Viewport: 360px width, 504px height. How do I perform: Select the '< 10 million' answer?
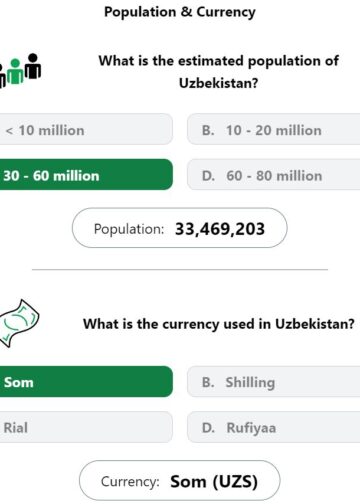[86, 129]
